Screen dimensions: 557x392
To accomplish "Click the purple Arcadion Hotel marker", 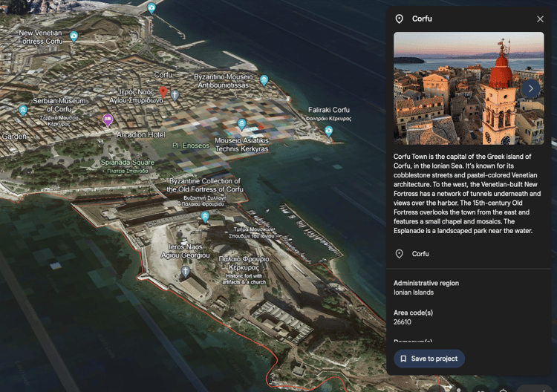I will (x=108, y=120).
